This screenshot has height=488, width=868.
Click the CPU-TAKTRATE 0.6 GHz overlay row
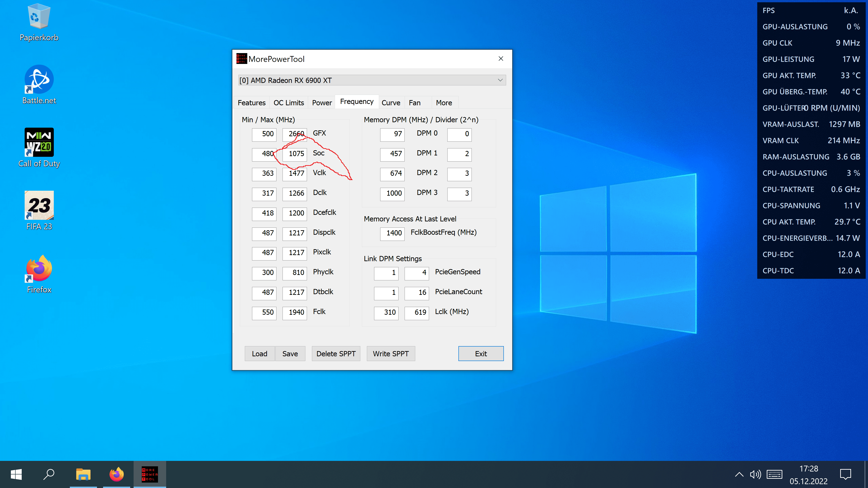click(x=811, y=189)
